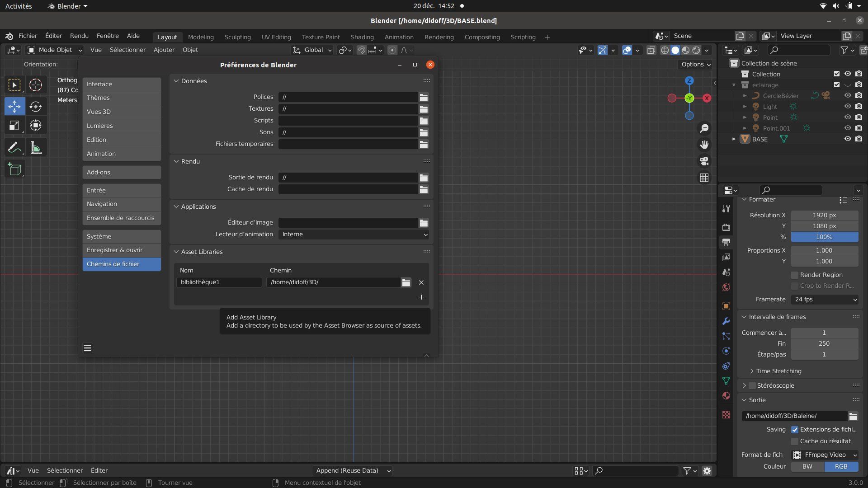Viewport: 868px width, 488px height.
Task: Remove the bibliothèque1 asset library
Action: pos(421,282)
